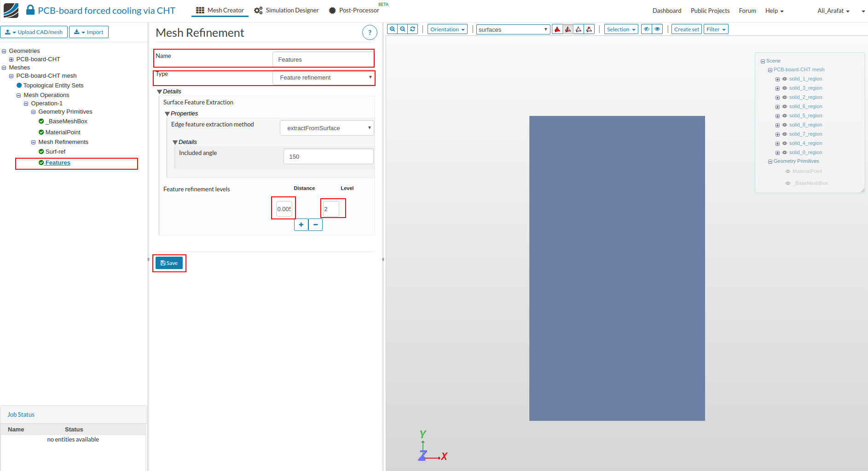The width and height of the screenshot is (868, 471).
Task: Collapse the top-level Details section triangle
Action: click(x=159, y=92)
